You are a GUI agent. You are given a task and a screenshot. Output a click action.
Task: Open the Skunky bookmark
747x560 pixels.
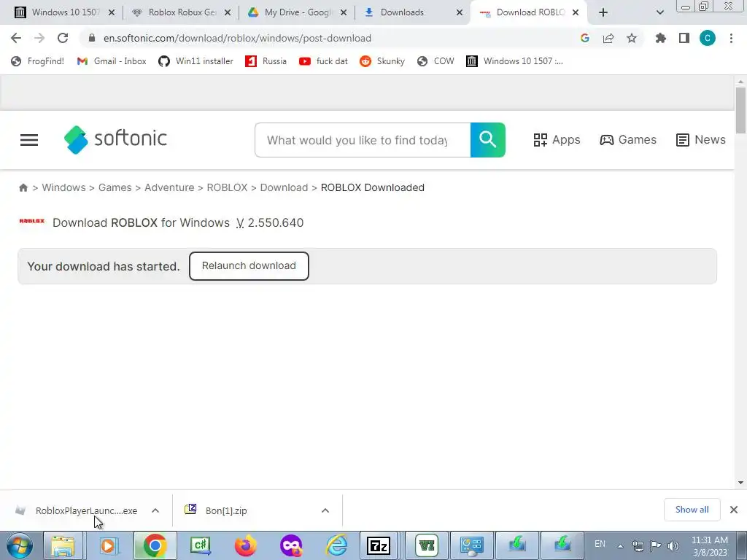[x=382, y=61]
